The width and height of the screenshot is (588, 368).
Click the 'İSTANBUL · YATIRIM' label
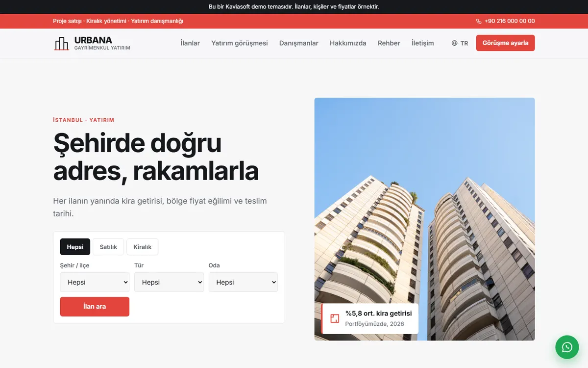84,120
